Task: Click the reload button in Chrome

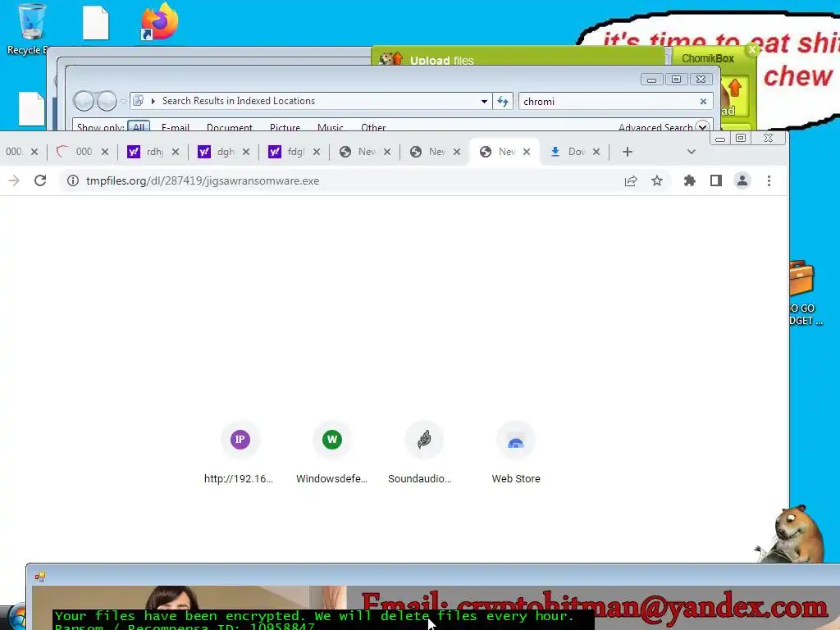Action: pyautogui.click(x=40, y=180)
